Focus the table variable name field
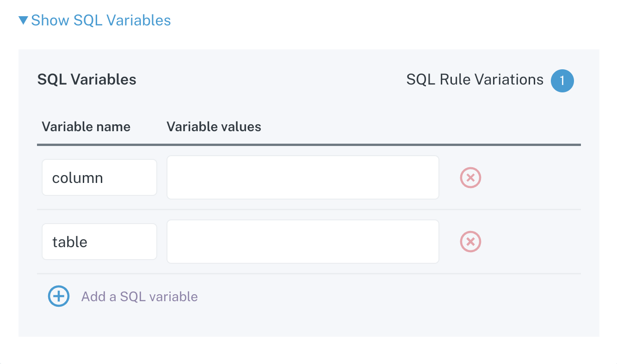This screenshot has height=364, width=617. tap(99, 242)
